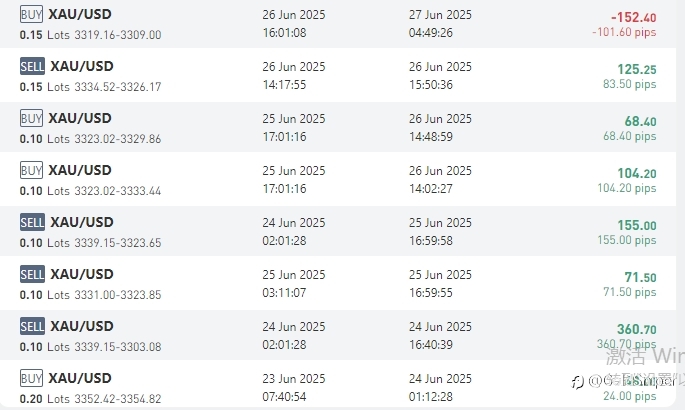Click the SELL badge on the 3331.00-3323.85 trade
This screenshot has height=410, width=685.
click(x=32, y=274)
